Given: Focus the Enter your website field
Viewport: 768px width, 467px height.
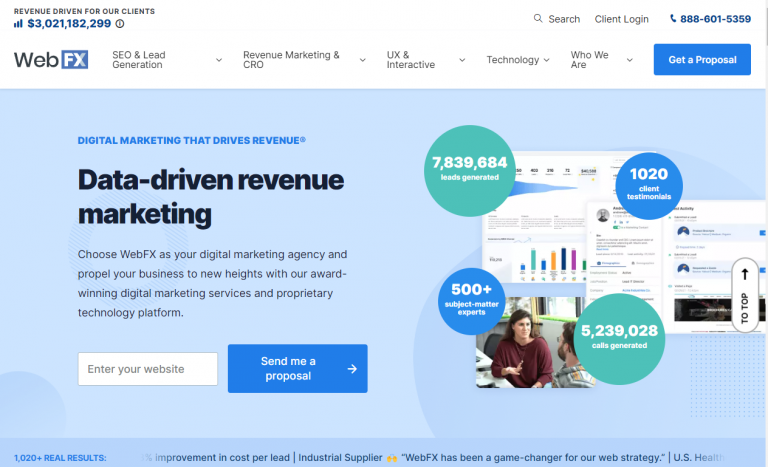Looking at the screenshot, I should point(147,369).
